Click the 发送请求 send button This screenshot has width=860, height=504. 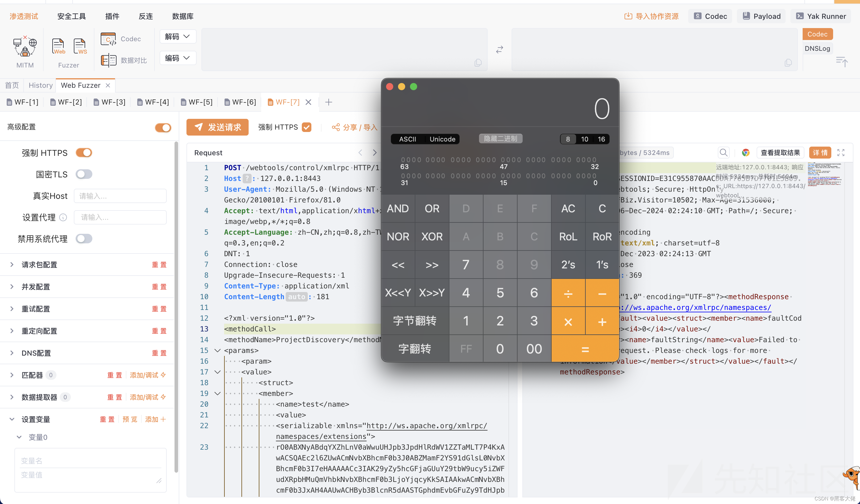click(x=217, y=127)
